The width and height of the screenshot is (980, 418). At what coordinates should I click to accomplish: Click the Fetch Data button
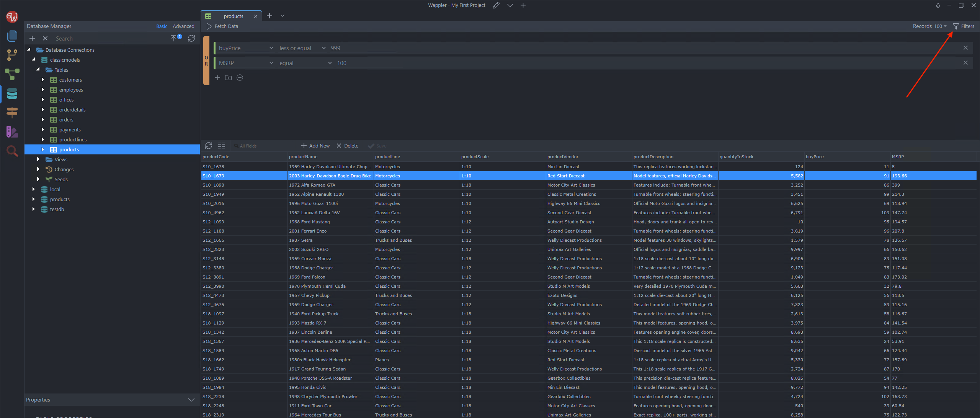coord(222,26)
